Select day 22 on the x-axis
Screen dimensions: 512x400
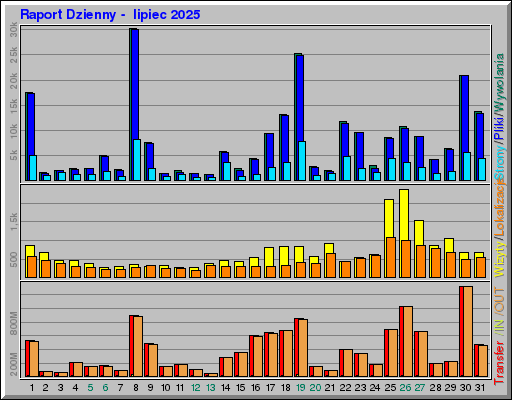tap(346, 388)
